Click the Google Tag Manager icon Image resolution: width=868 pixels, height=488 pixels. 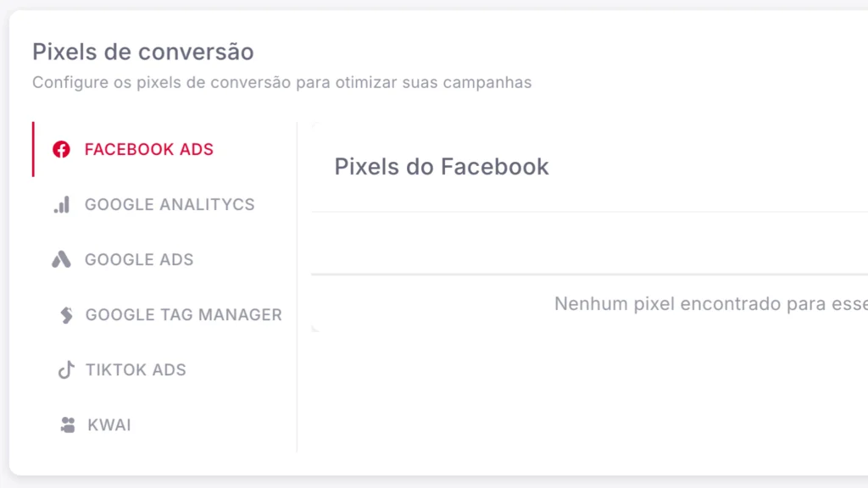pyautogui.click(x=65, y=315)
